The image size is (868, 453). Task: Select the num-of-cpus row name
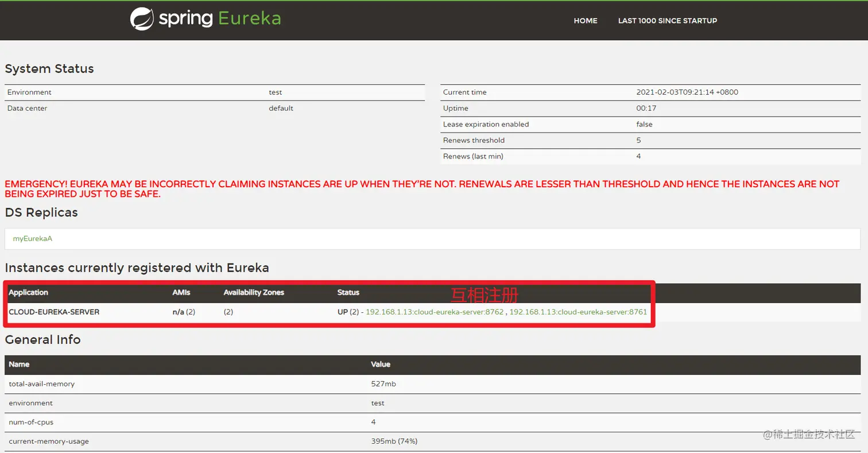point(31,422)
